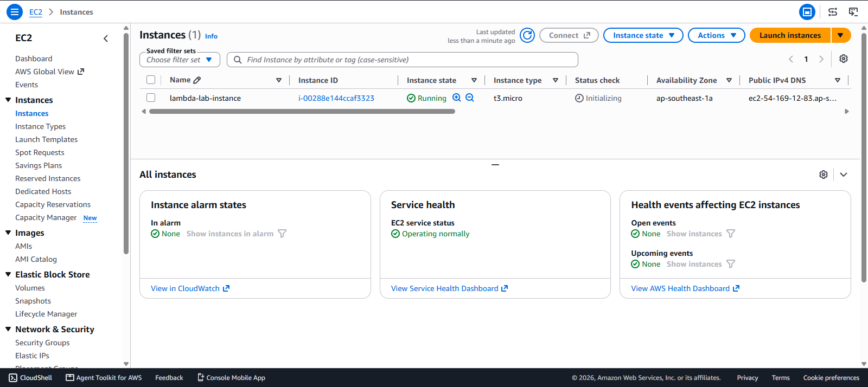Collapse the All instances panel chevron
This screenshot has width=868, height=387.
[x=844, y=175]
